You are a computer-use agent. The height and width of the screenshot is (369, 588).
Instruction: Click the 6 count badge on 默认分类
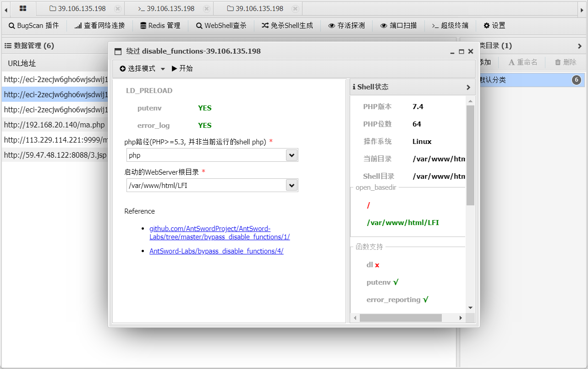pyautogui.click(x=577, y=80)
